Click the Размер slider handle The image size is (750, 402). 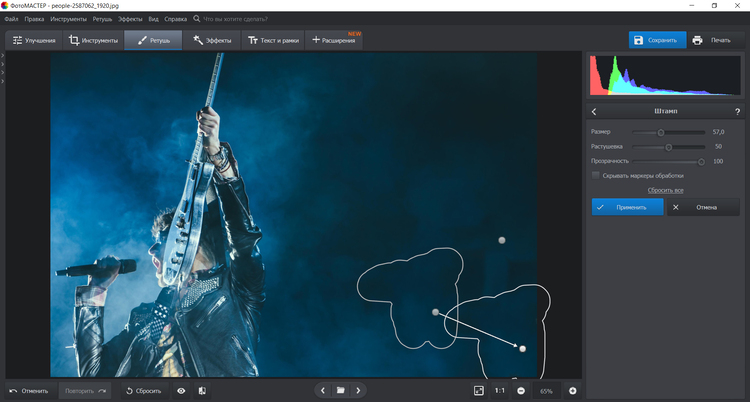coord(660,132)
